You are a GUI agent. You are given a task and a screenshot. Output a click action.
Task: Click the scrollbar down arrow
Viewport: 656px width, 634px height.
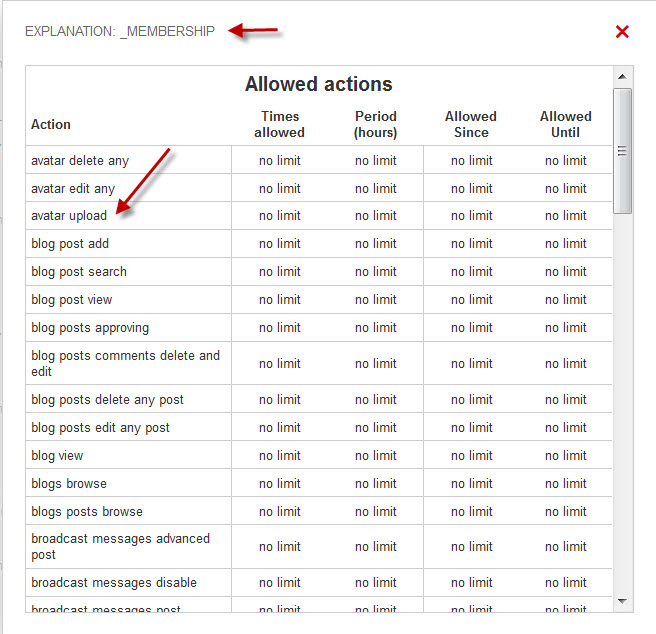coord(622,601)
